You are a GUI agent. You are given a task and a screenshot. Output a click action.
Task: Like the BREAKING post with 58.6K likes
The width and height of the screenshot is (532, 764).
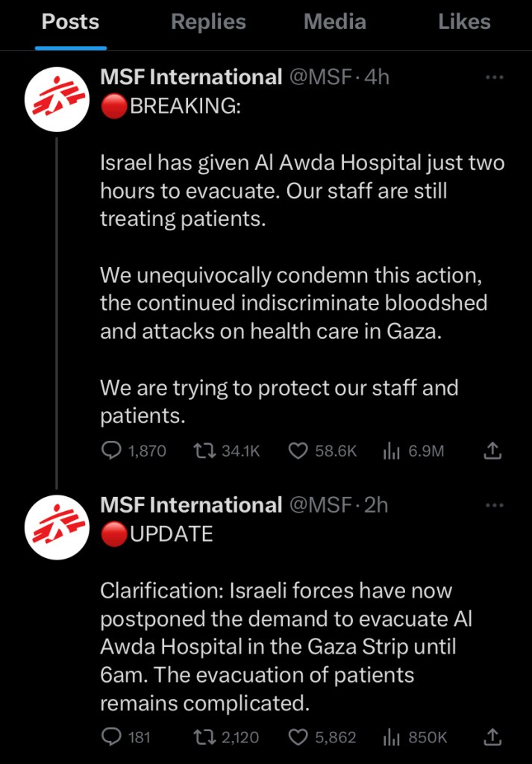298,451
